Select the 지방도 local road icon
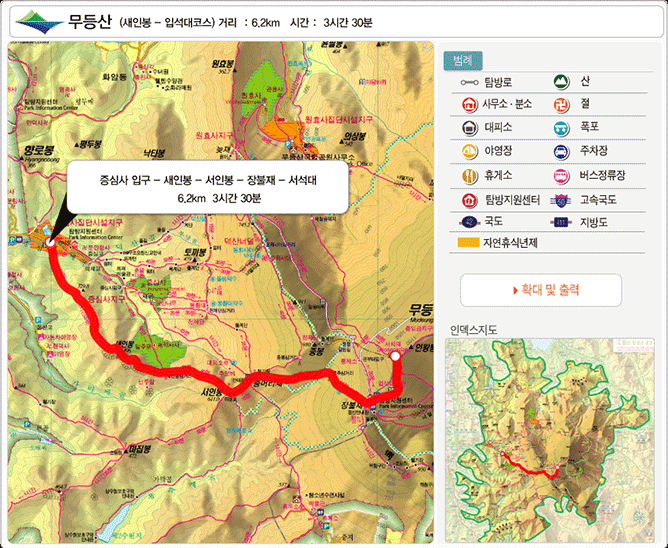Viewport: 668px width, 548px height. pyautogui.click(x=561, y=222)
